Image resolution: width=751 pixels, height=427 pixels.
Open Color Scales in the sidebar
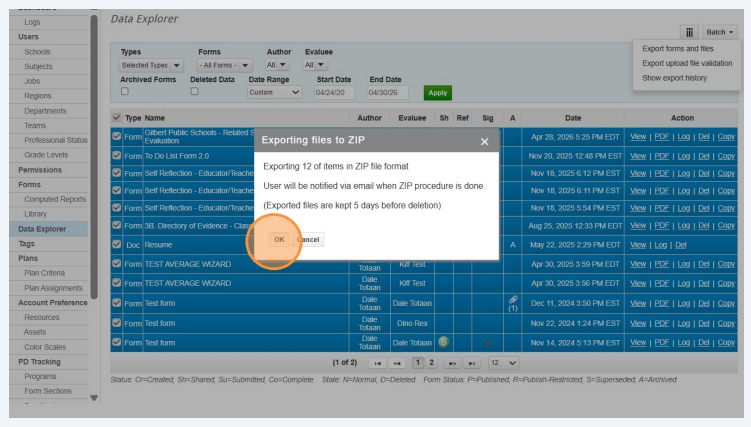coord(45,347)
